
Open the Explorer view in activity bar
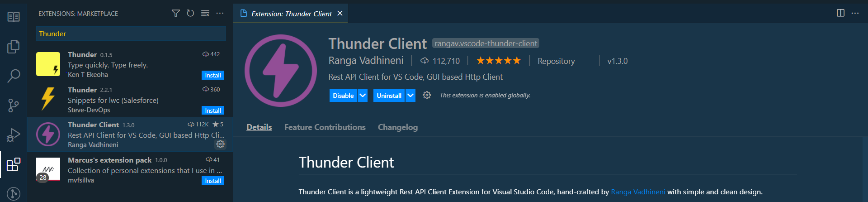[14, 46]
